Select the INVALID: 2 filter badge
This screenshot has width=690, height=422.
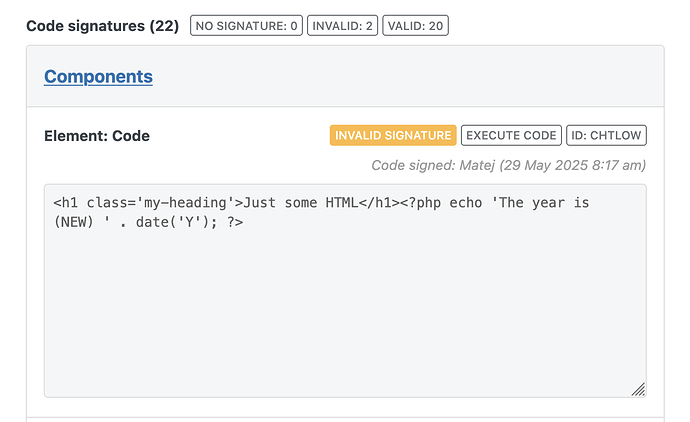342,26
